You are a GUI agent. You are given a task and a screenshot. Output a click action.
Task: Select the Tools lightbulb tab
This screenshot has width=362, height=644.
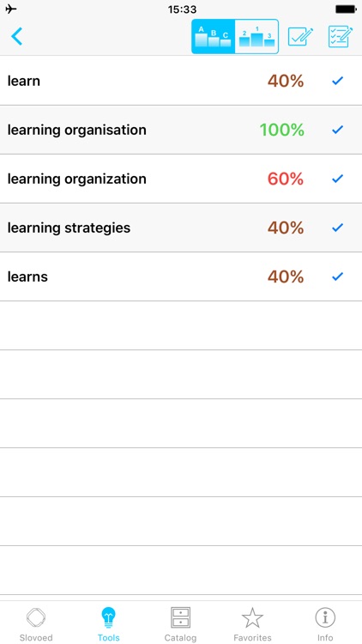pos(109,623)
